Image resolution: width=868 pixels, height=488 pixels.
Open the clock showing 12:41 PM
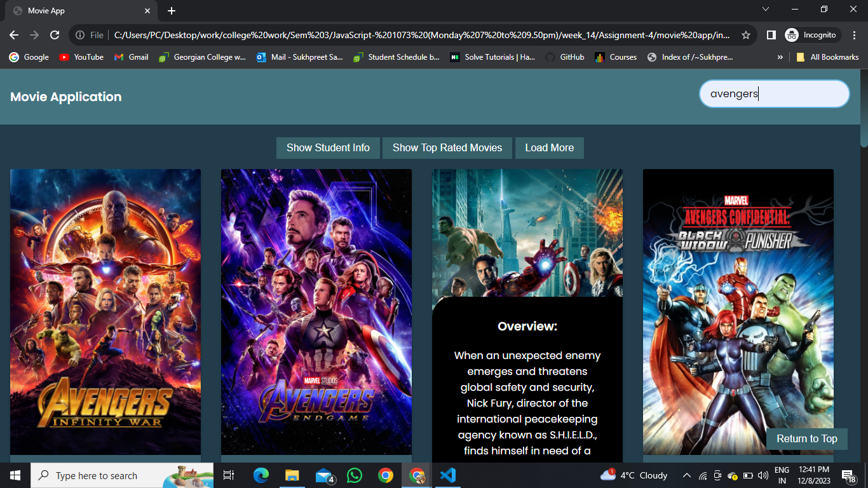[x=815, y=475]
